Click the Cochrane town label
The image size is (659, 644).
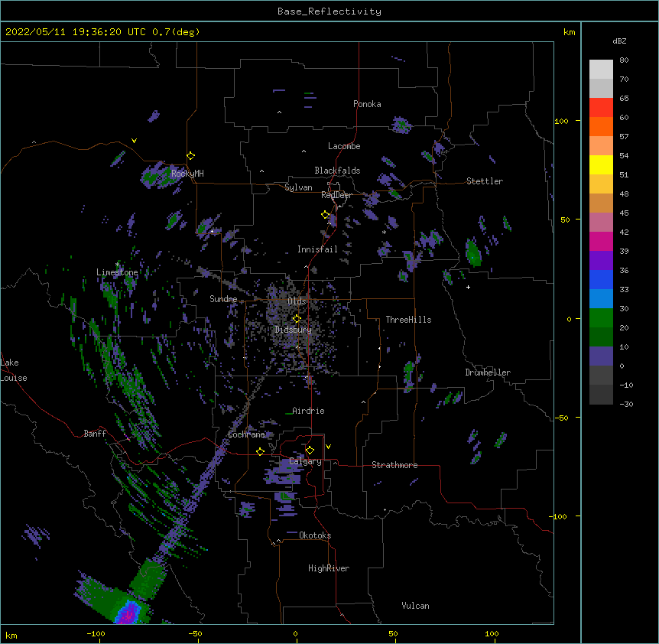coord(246,434)
